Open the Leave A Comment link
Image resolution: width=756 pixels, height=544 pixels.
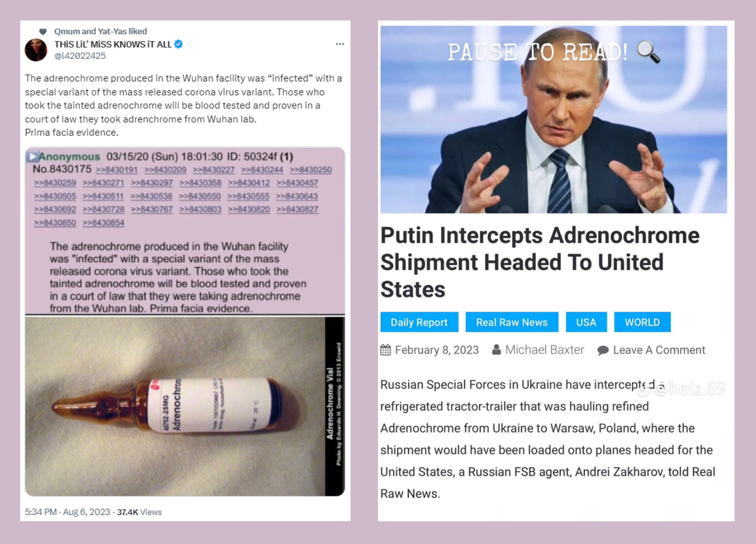[659, 350]
